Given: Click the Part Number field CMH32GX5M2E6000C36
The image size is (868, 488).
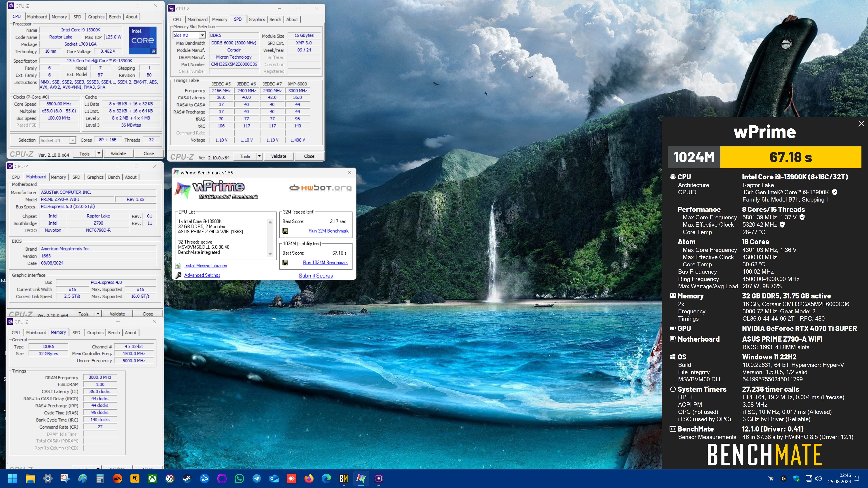Looking at the screenshot, I should (234, 64).
